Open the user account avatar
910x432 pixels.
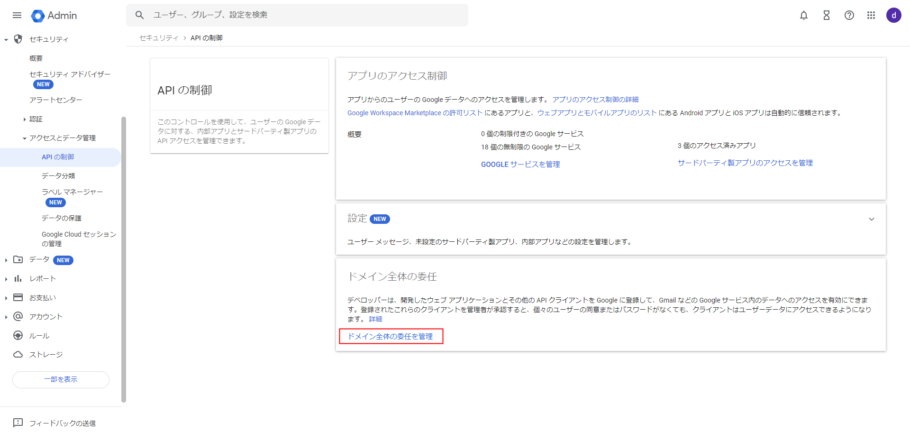pyautogui.click(x=893, y=15)
